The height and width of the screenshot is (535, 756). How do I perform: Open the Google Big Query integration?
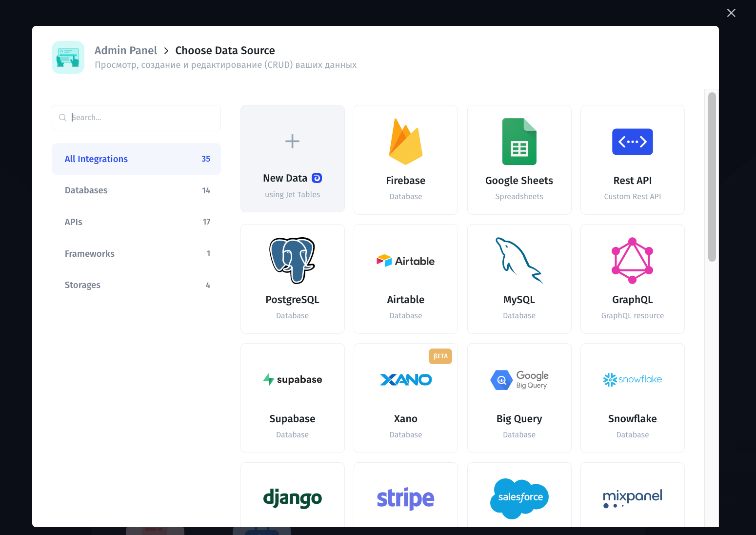(519, 398)
